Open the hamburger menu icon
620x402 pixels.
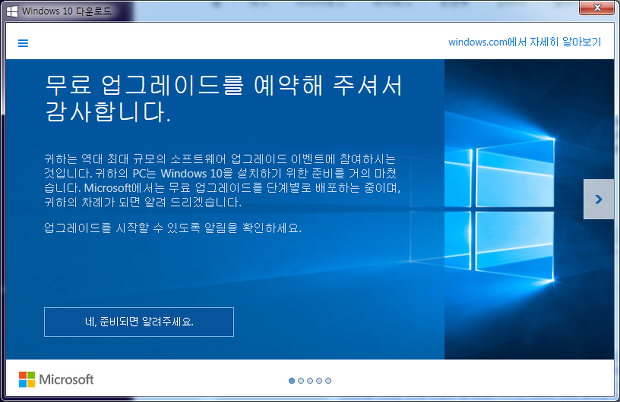click(x=23, y=43)
